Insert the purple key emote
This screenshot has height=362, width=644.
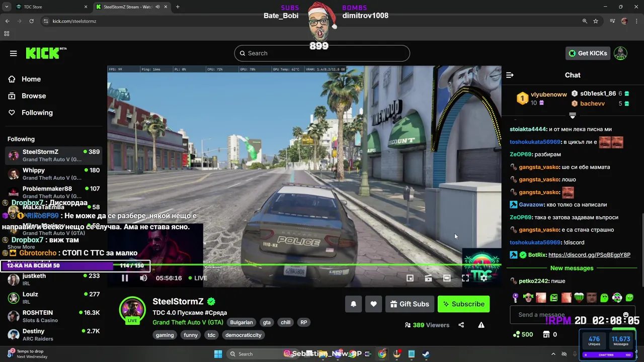click(x=515, y=298)
